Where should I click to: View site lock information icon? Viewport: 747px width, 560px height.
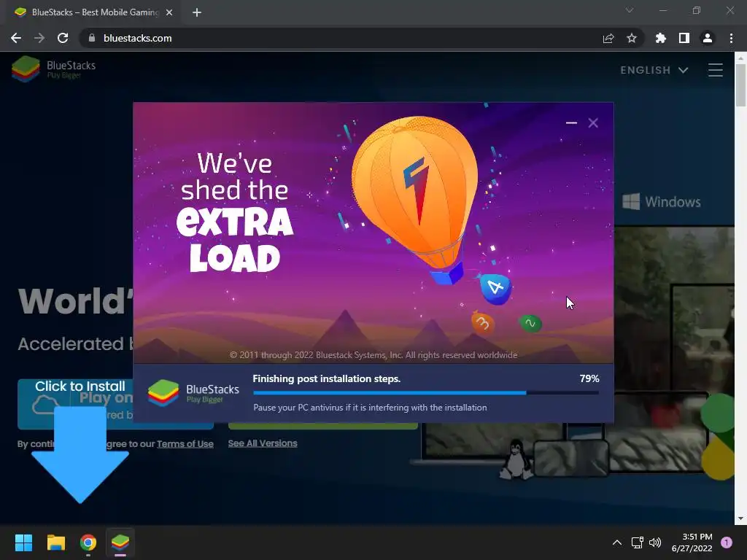(x=92, y=38)
